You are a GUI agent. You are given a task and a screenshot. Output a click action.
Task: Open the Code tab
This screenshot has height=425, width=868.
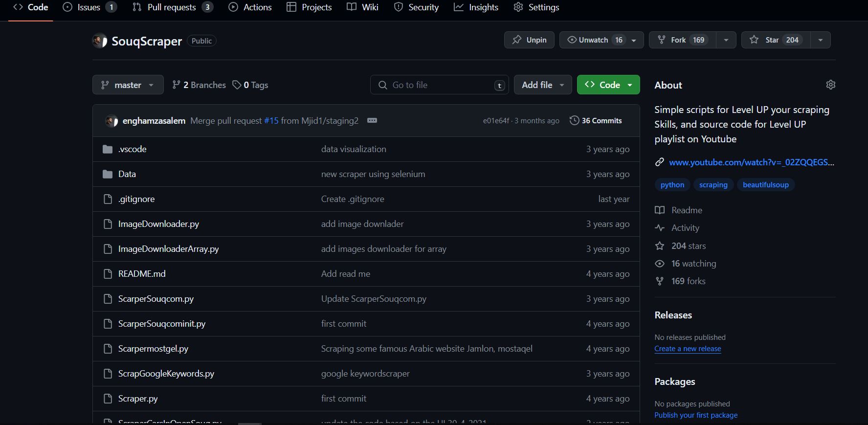30,7
